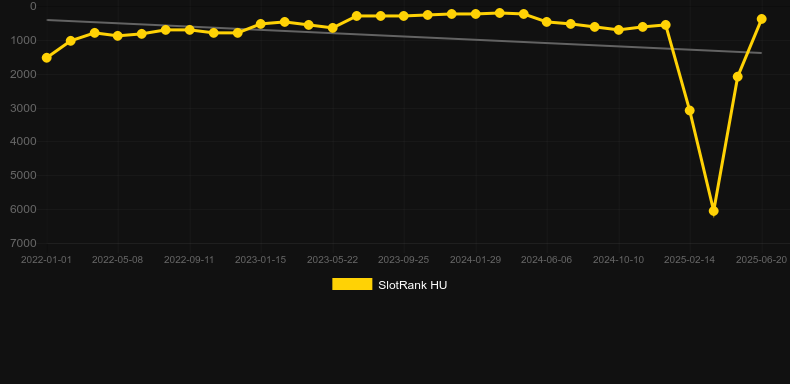This screenshot has width=790, height=384.
Task: Select the data point above 2022-09-11
Action: pyautogui.click(x=189, y=30)
